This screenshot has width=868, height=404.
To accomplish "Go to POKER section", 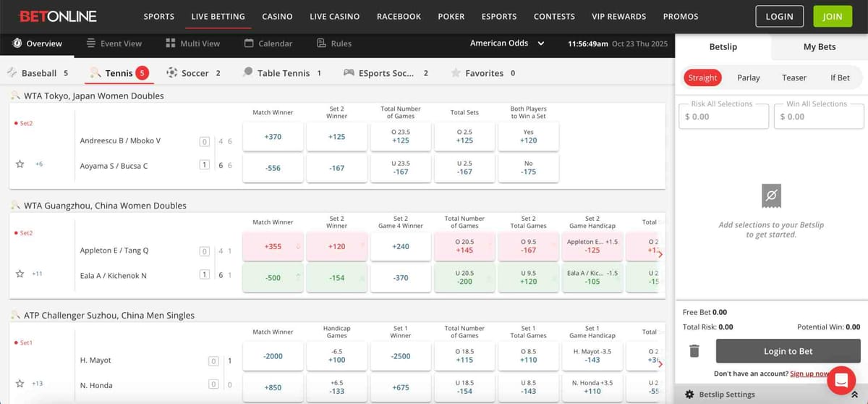I will [451, 17].
